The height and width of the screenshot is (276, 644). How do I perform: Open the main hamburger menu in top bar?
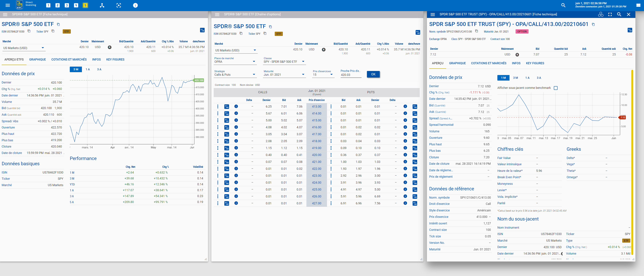[x=7, y=5]
